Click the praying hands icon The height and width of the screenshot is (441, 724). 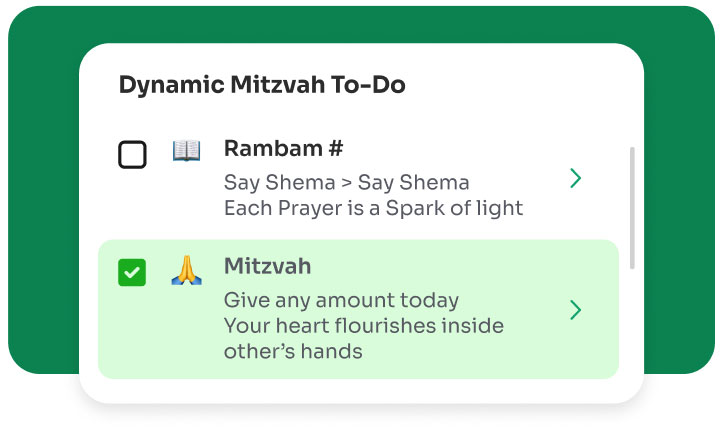tap(186, 270)
